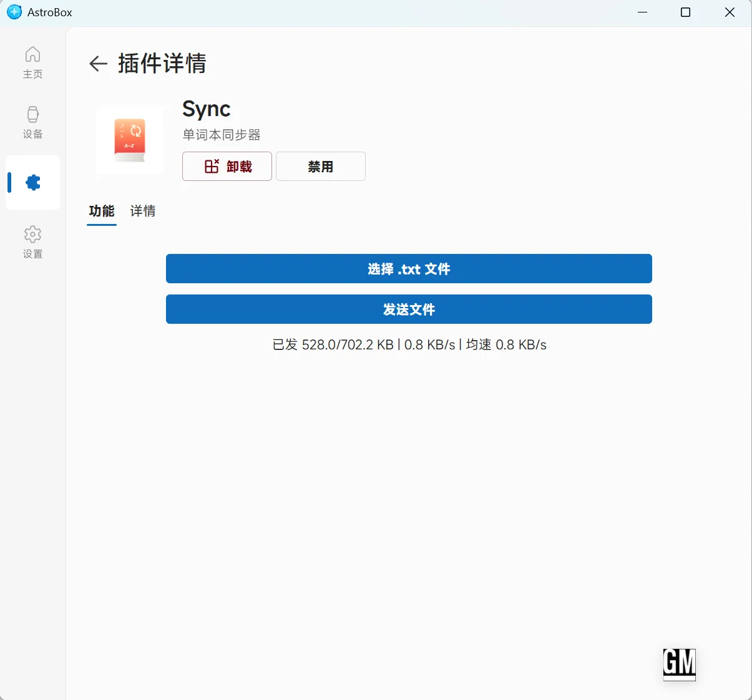Viewport: 752px width, 700px height.
Task: Disable the plugin with 禁用 button
Action: 321,167
